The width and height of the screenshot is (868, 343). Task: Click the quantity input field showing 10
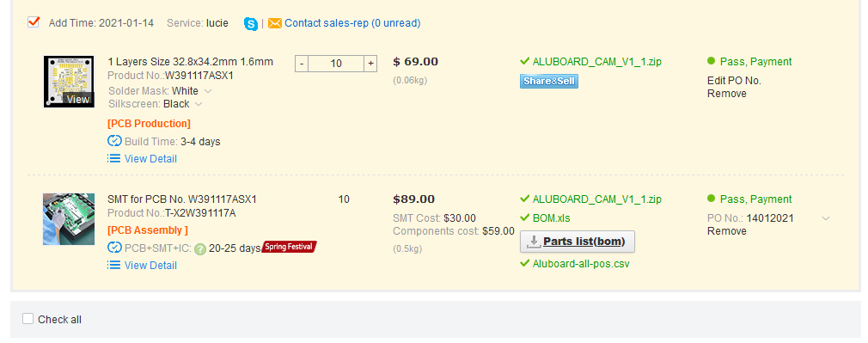click(x=336, y=63)
